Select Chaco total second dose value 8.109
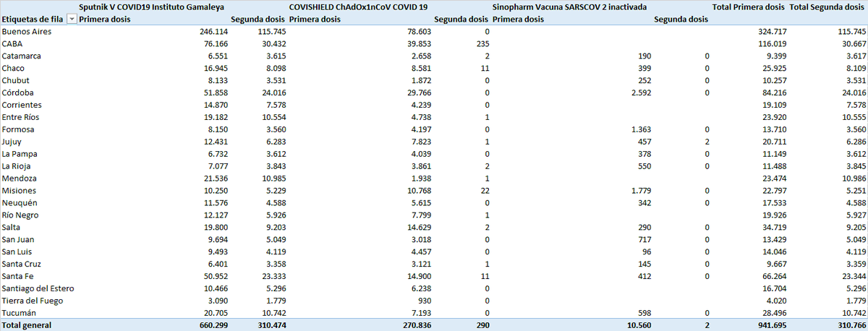The image size is (868, 331). click(855, 69)
